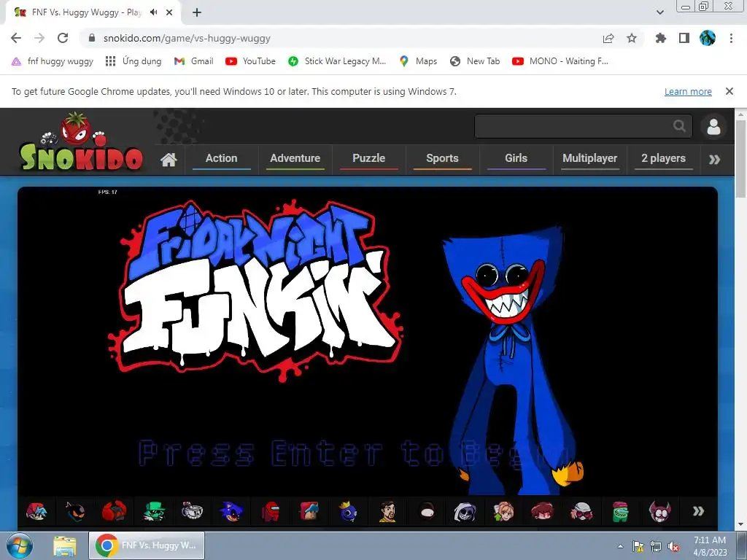Bookmark this page with the star

[x=632, y=38]
